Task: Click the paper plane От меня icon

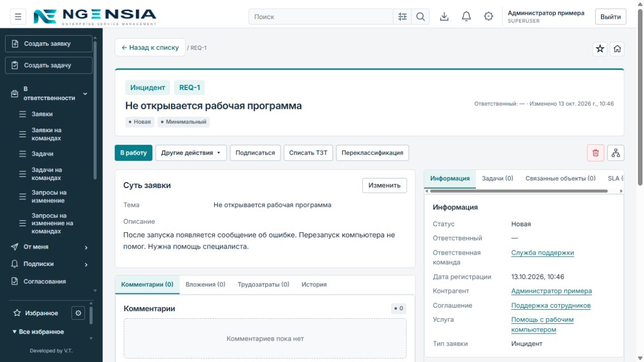Action: [15, 247]
